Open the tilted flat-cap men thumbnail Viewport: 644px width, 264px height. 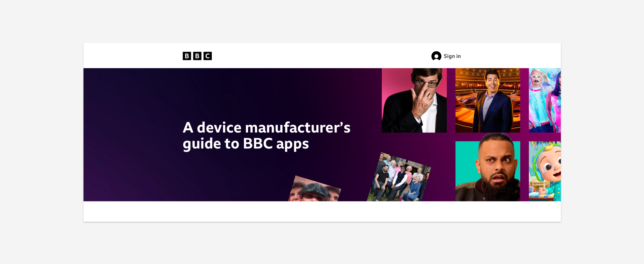[x=315, y=189]
